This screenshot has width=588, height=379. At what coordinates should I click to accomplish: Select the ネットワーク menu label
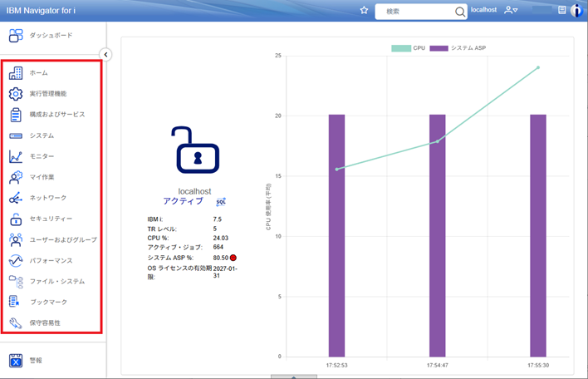pos(48,198)
